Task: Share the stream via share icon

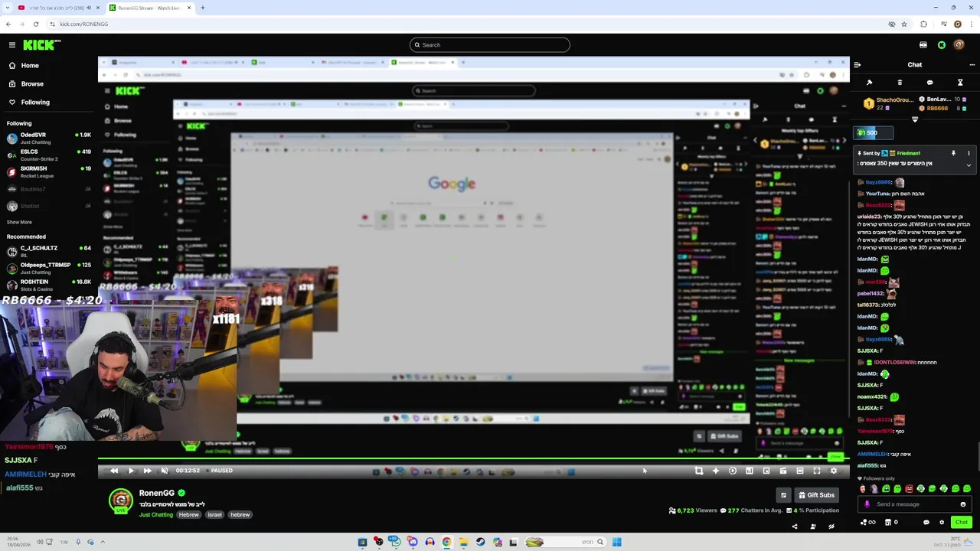Action: point(794,527)
